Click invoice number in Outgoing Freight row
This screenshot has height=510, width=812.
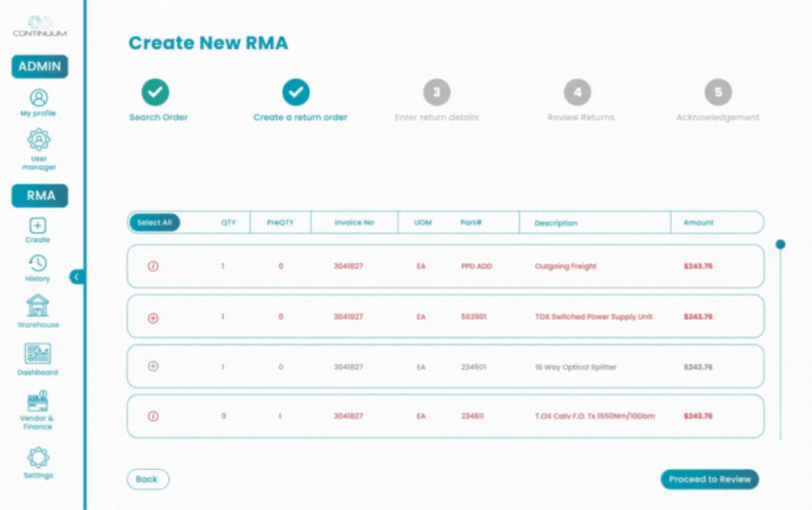(348, 266)
